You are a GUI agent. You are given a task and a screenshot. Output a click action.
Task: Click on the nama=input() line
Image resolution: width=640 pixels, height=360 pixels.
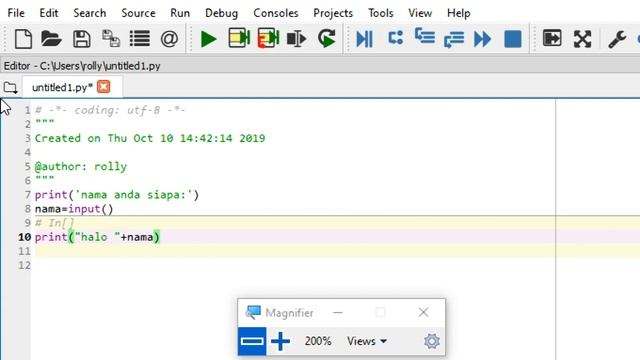pyautogui.click(x=74, y=209)
